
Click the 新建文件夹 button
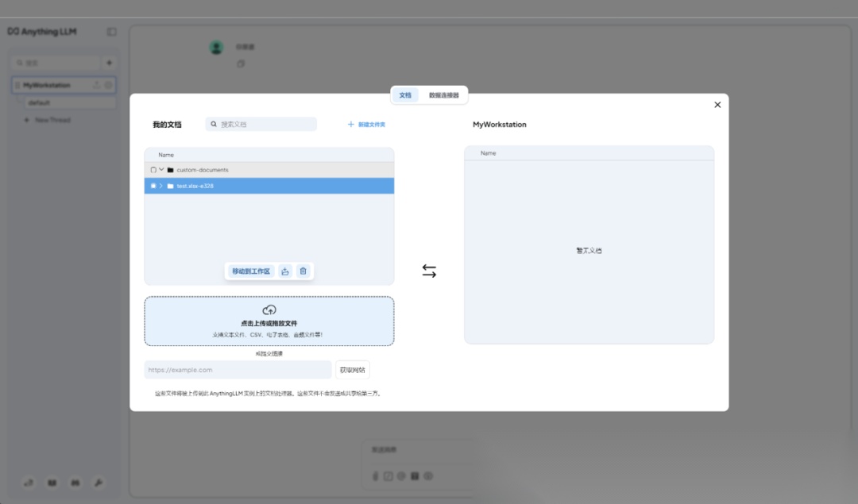pyautogui.click(x=366, y=125)
